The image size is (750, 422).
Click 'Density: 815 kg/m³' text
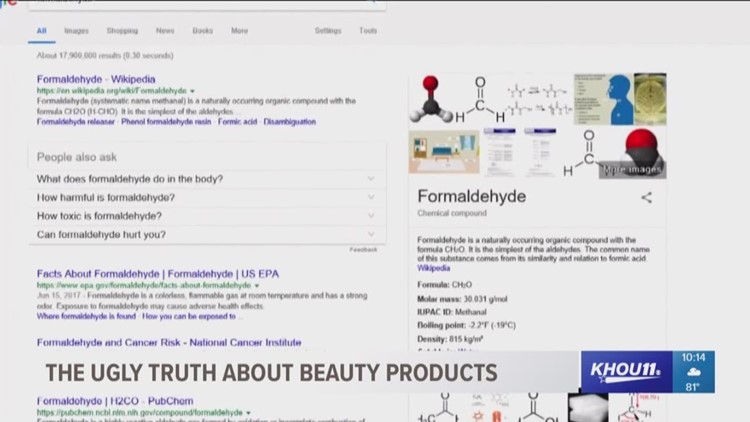point(450,339)
